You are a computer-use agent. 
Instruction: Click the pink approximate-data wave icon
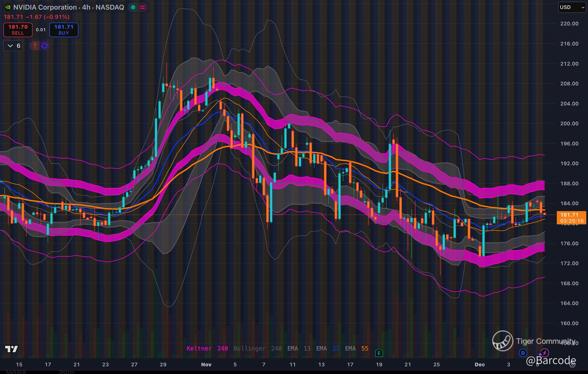(x=143, y=7)
